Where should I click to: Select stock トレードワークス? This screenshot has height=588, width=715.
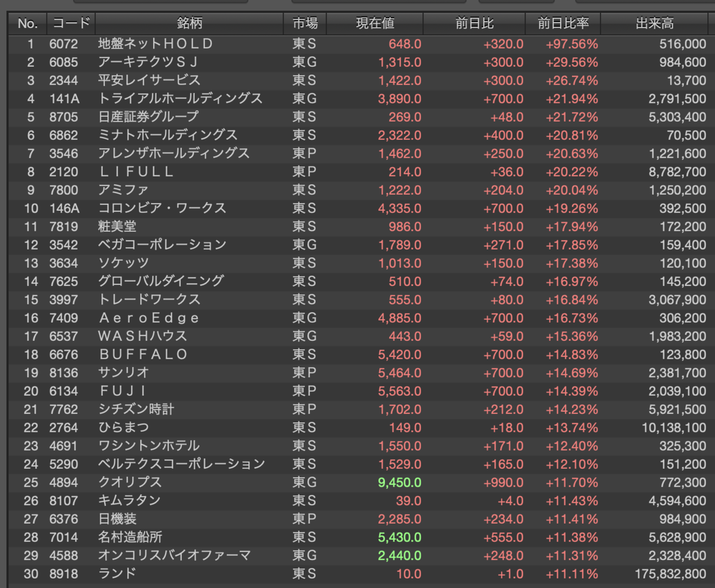tap(149, 300)
